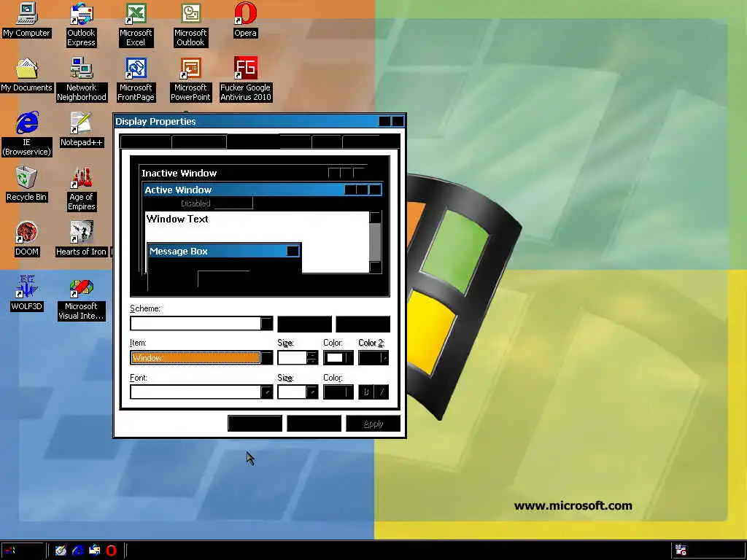This screenshot has width=747, height=560.
Task: Toggle the Italic font button
Action: coord(381,392)
